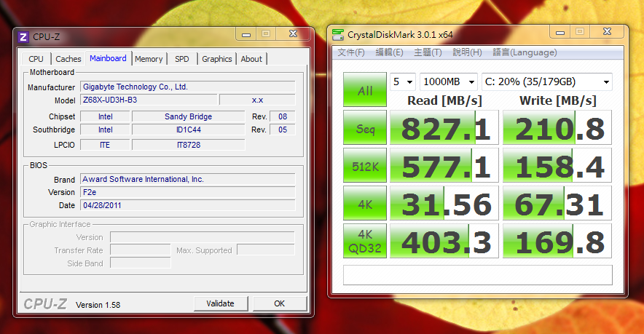This screenshot has width=644, height=334.
Task: Click the BIOS Version value F2e
Action: 188,192
